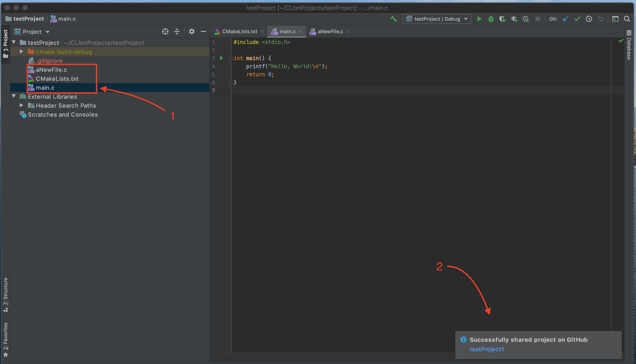The width and height of the screenshot is (636, 364).
Task: Collapse External Libraries node
Action: click(x=14, y=96)
